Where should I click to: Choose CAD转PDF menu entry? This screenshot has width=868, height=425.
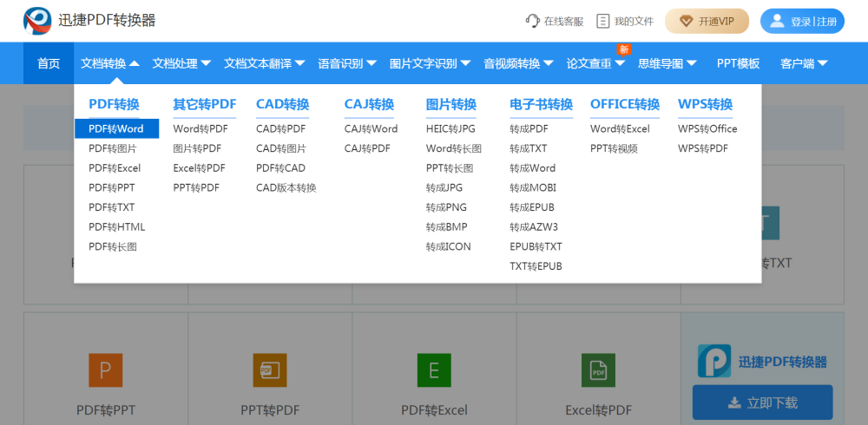(x=280, y=129)
